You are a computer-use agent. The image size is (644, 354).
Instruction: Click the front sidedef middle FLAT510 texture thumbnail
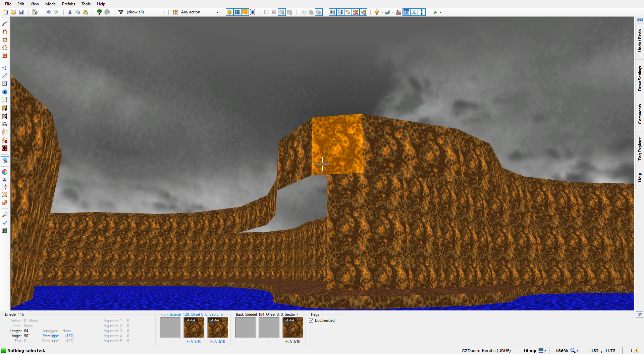pos(194,327)
